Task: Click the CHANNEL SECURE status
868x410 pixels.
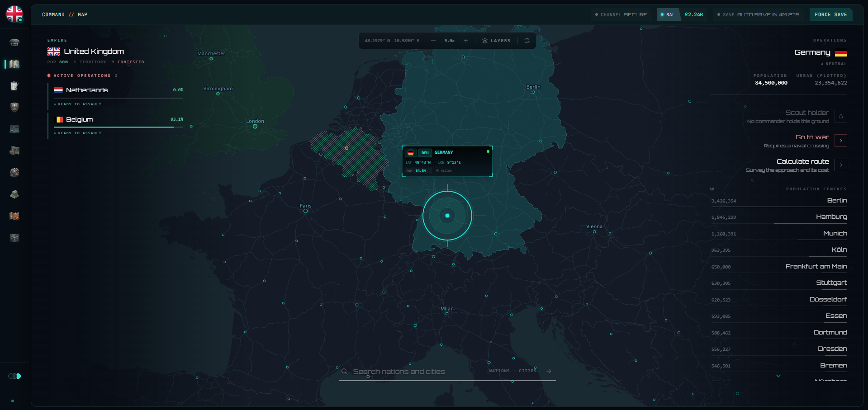Action: point(621,14)
